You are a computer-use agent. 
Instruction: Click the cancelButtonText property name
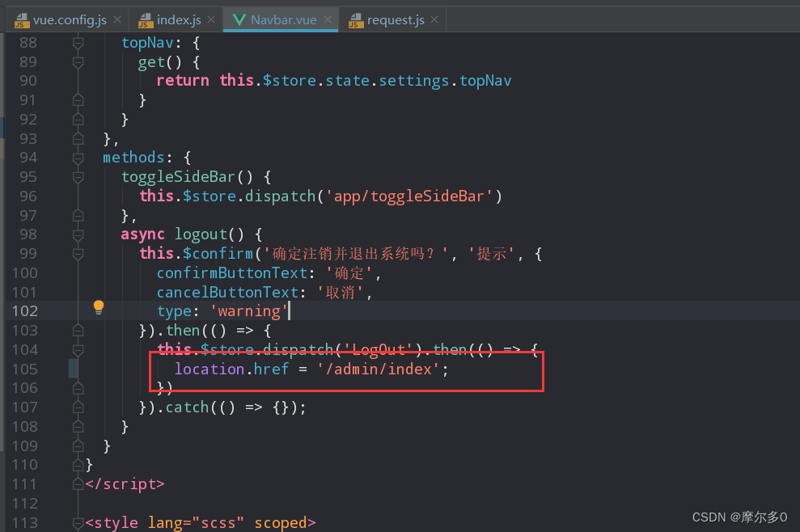click(x=227, y=292)
